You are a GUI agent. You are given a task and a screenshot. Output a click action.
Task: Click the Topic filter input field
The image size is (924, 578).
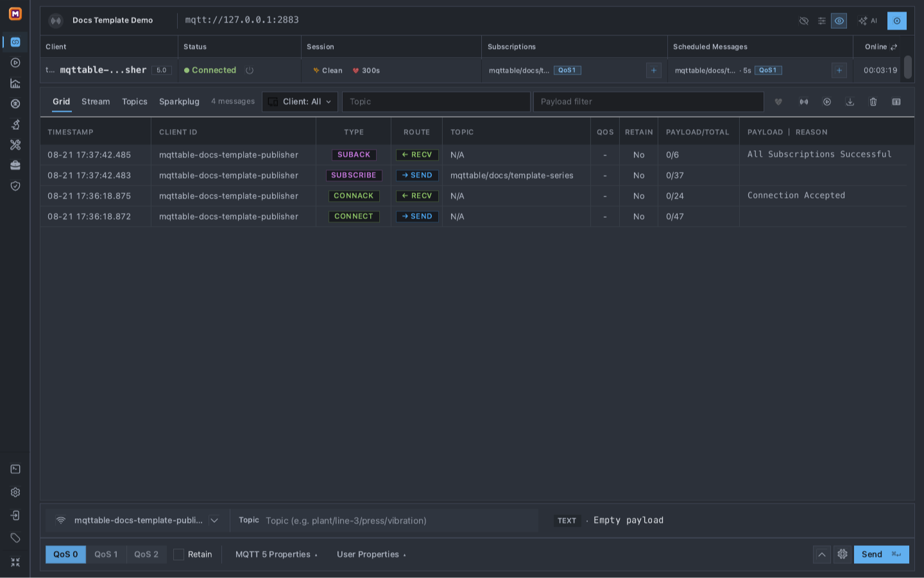pyautogui.click(x=436, y=101)
